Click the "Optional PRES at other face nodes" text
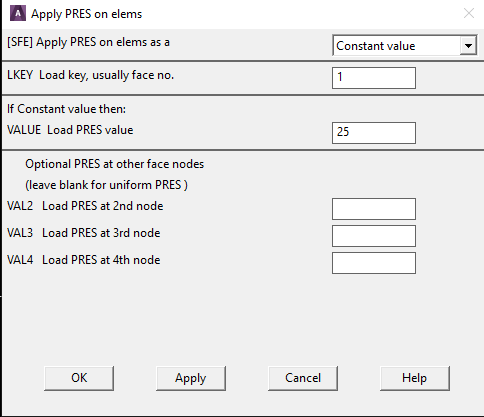The height and width of the screenshot is (417, 484). tap(114, 164)
